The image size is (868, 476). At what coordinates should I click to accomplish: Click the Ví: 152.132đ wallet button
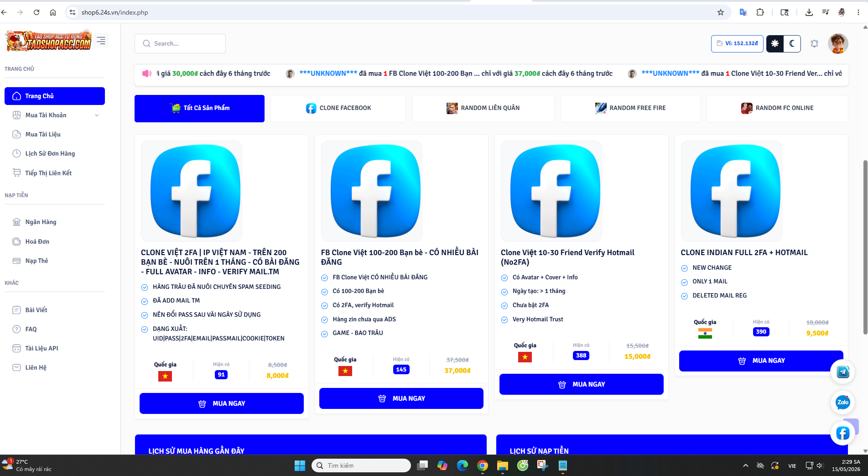(737, 43)
